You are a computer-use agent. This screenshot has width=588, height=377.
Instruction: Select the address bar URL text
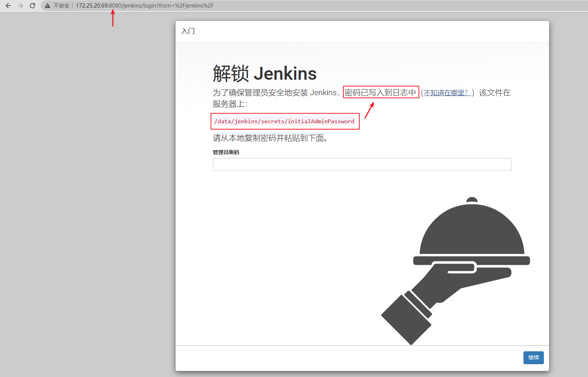145,6
